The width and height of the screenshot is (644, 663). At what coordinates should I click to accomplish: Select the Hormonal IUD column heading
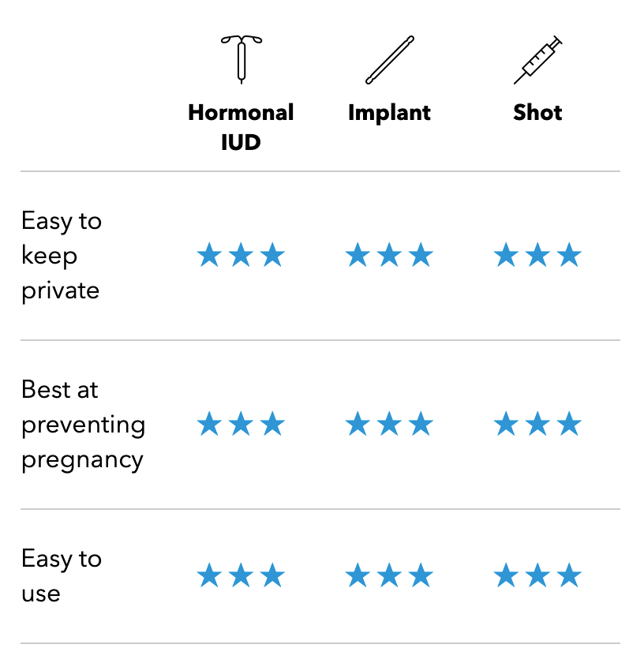pyautogui.click(x=241, y=127)
